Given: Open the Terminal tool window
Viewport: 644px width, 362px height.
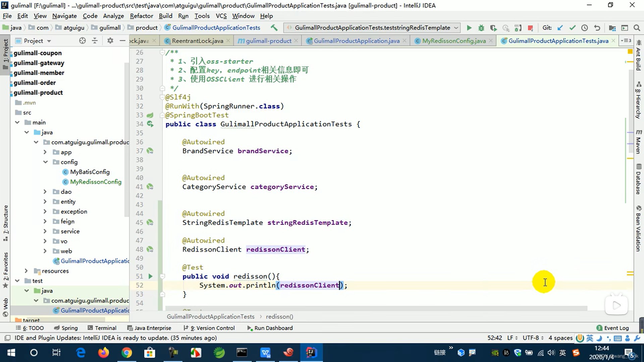Looking at the screenshot, I should 102,328.
